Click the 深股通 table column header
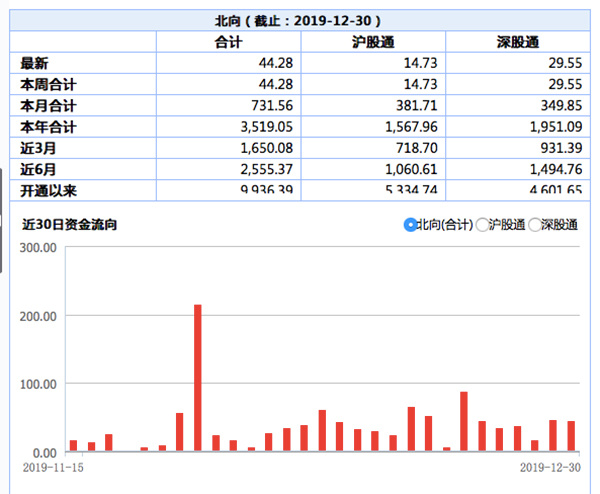This screenshot has height=494, width=600. point(516,42)
